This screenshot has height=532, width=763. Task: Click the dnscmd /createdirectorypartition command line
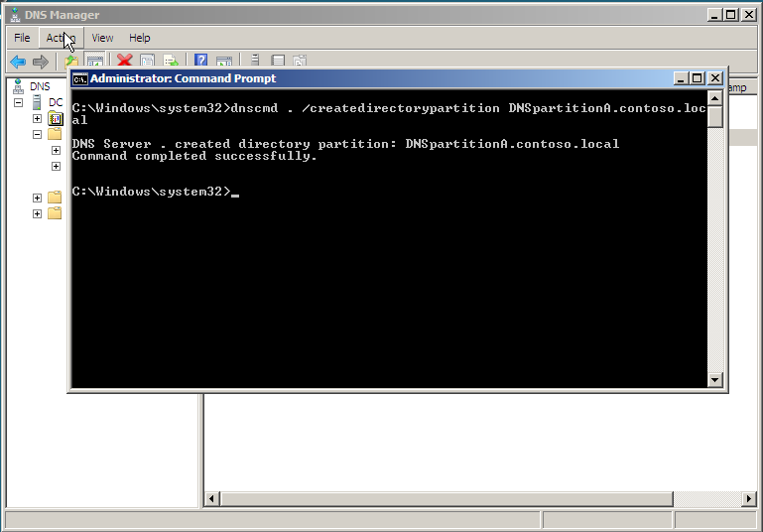(x=389, y=114)
